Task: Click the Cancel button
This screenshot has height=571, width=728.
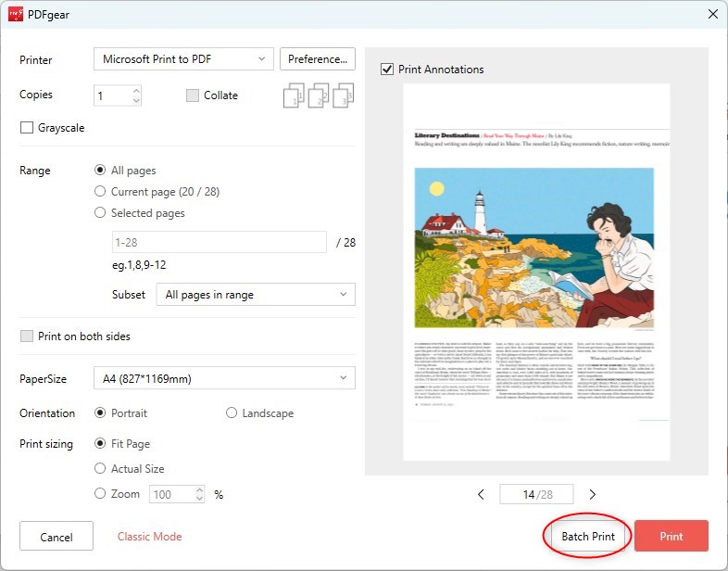Action: click(56, 537)
